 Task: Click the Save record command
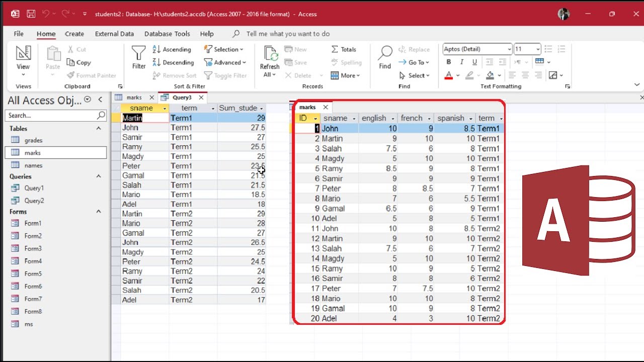click(x=296, y=62)
